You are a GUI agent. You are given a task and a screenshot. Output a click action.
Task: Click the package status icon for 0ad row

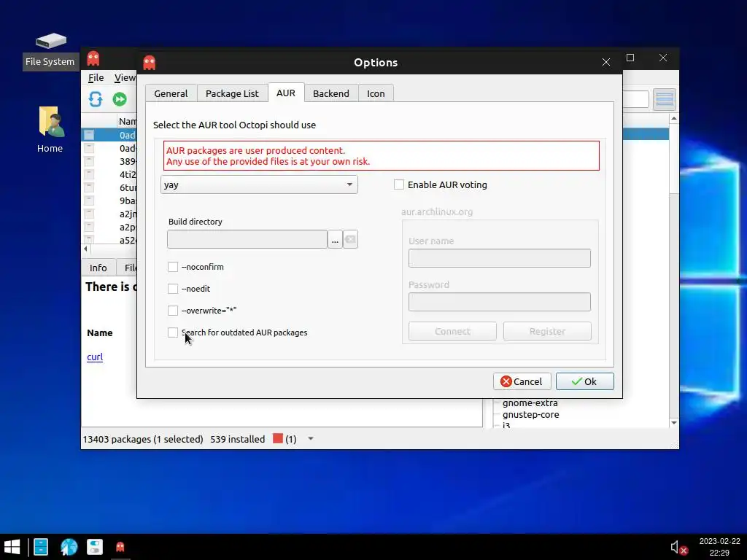coord(89,135)
